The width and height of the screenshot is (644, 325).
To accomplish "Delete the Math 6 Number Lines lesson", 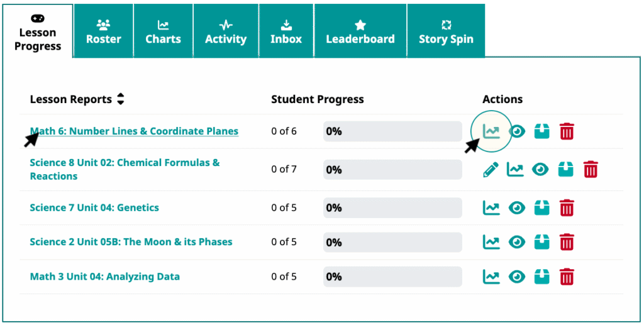I will tap(567, 131).
